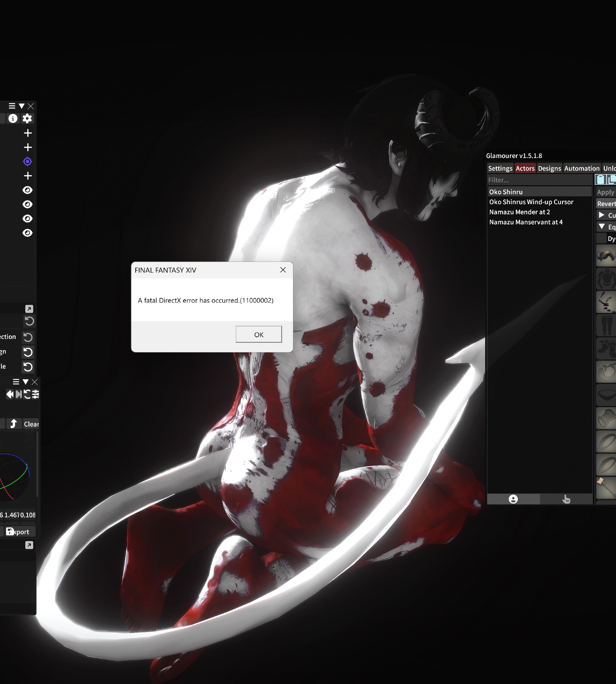Toggle the checkbox beside the Dye label
Viewport: 616px width, 684px height.
click(x=601, y=238)
